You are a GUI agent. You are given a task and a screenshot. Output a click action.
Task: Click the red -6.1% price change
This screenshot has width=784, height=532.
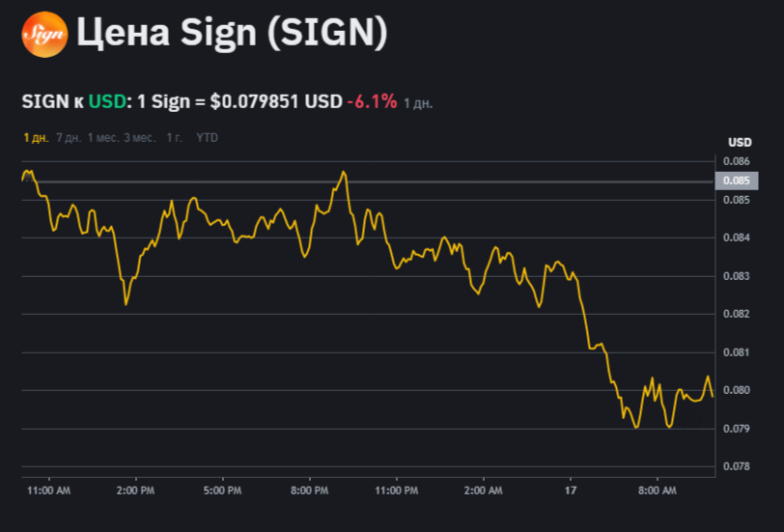tap(372, 101)
